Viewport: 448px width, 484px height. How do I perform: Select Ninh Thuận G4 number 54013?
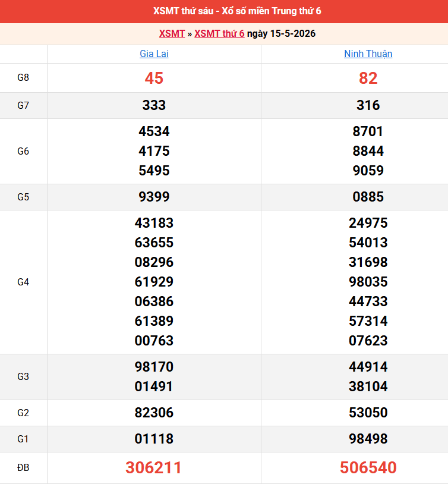[368, 243]
